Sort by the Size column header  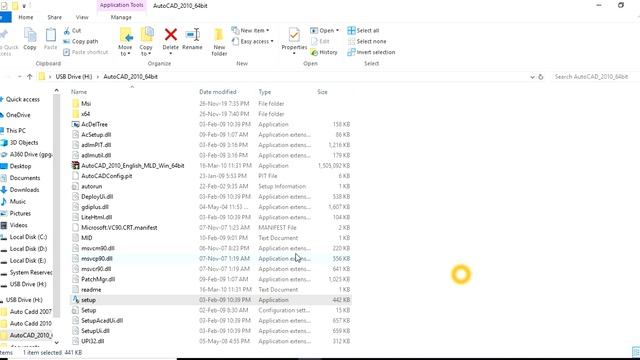pyautogui.click(x=322, y=92)
